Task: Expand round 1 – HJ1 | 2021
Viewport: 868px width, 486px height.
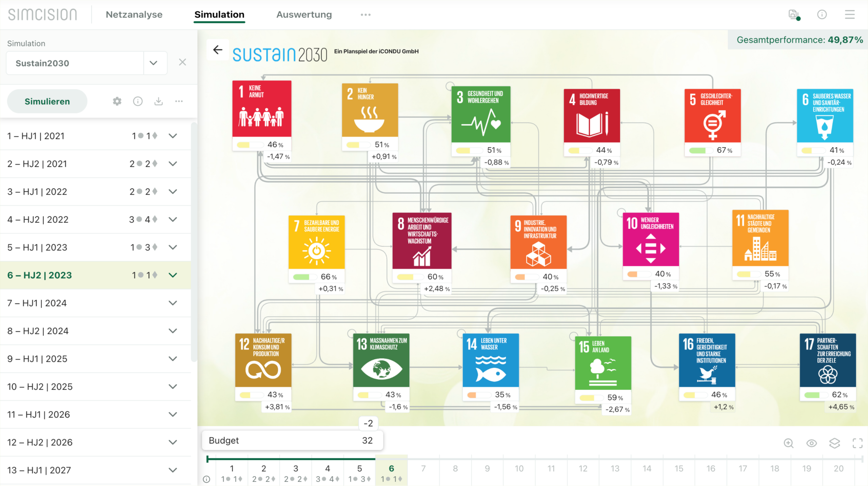Action: tap(173, 136)
